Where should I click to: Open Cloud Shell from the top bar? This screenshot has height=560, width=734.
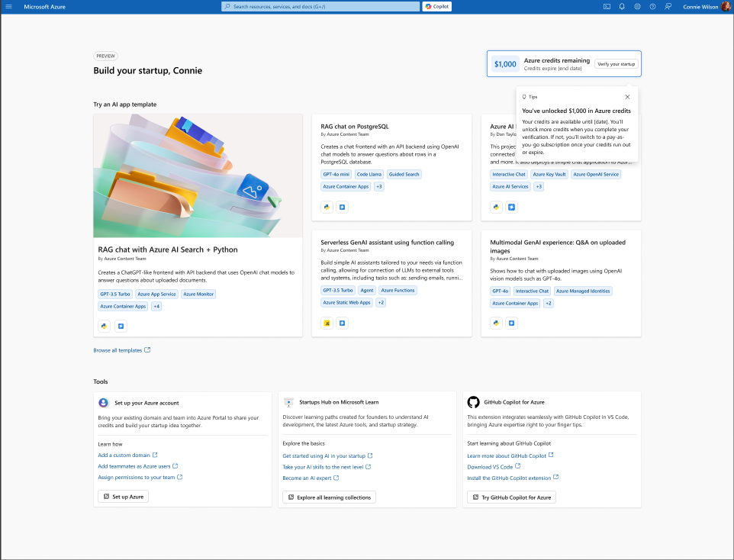[x=607, y=7]
